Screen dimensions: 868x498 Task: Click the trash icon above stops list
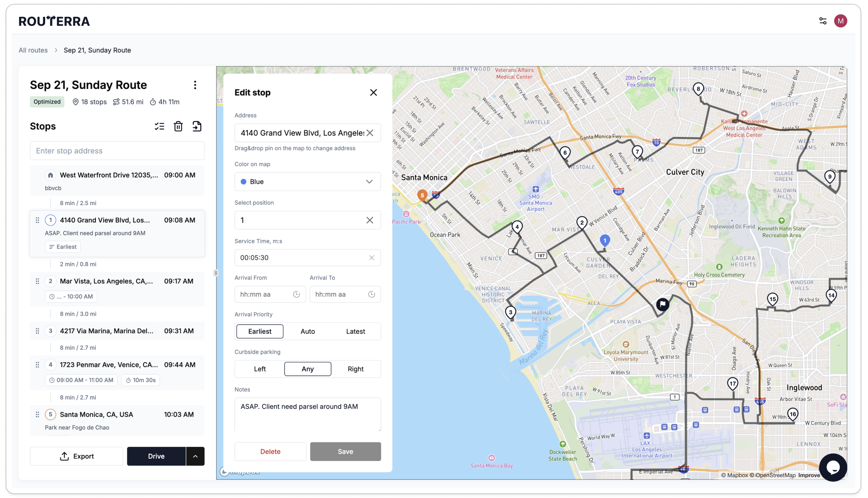click(178, 127)
